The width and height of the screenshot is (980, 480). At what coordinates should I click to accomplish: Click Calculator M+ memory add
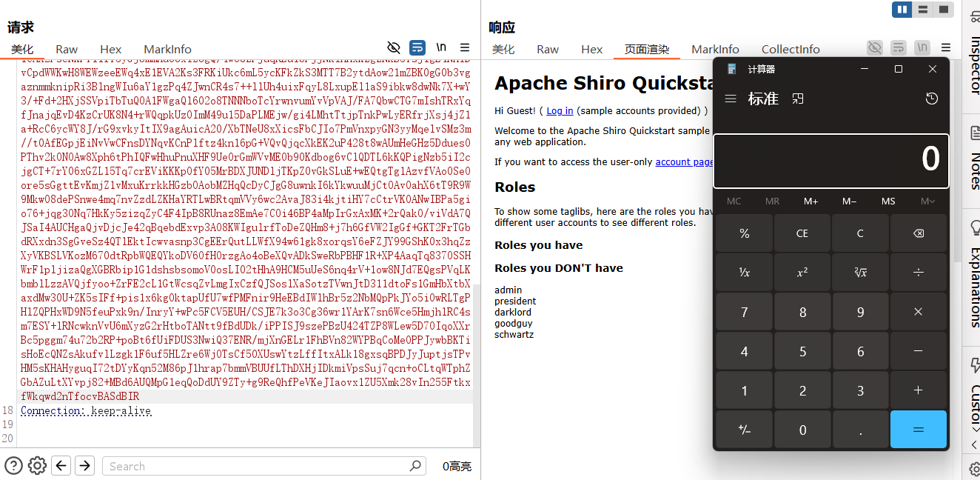tap(810, 201)
